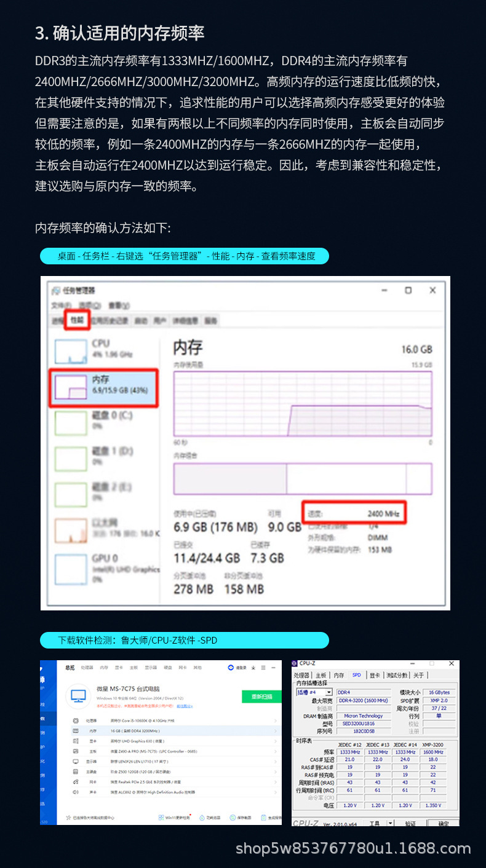Open the 工具 dropdown arrow in CPU-Z
Viewport: 486px width, 868px height.
(390, 823)
